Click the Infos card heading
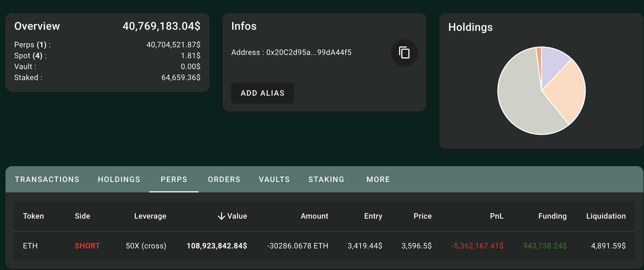Image resolution: width=644 pixels, height=270 pixels. (x=244, y=26)
